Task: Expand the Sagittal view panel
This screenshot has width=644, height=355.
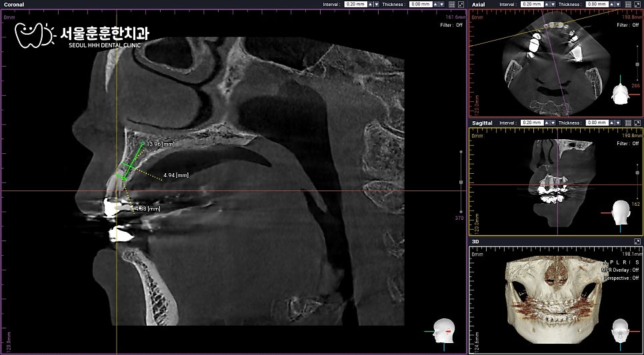Action: (x=637, y=123)
